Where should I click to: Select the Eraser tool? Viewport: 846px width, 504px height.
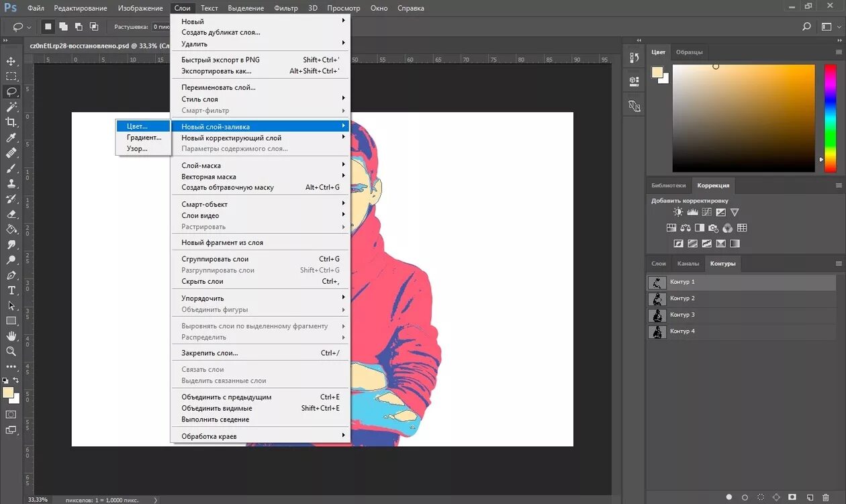[x=11, y=214]
